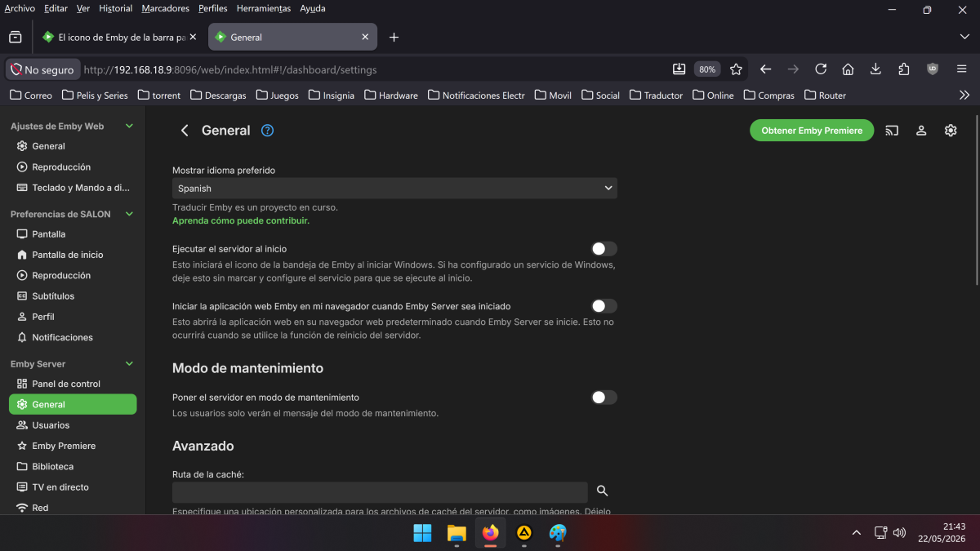Show hidden system tray icons
The width and height of the screenshot is (980, 551).
(x=856, y=533)
